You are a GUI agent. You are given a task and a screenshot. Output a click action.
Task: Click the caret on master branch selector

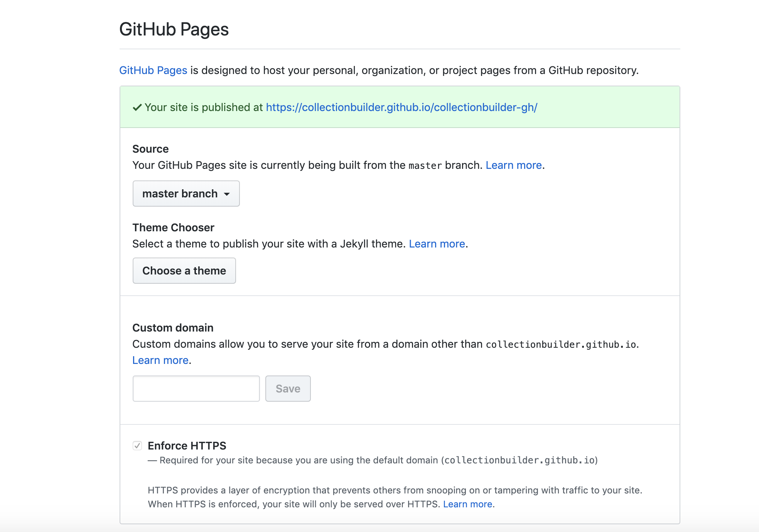point(228,194)
